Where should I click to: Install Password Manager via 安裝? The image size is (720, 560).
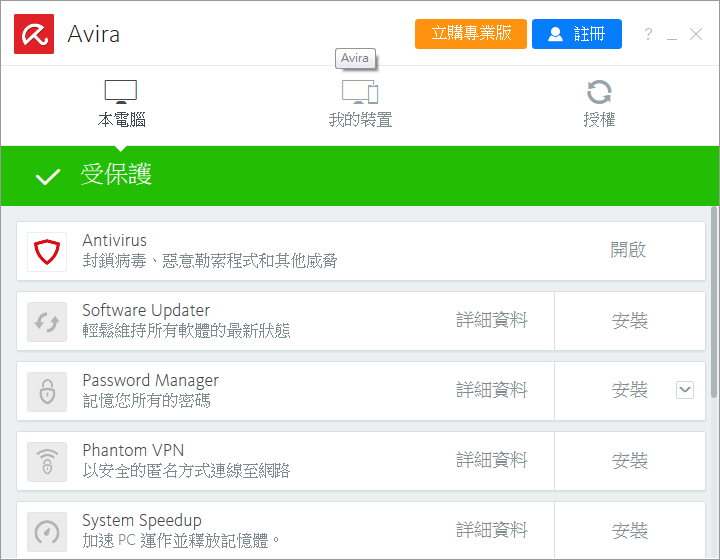(630, 390)
